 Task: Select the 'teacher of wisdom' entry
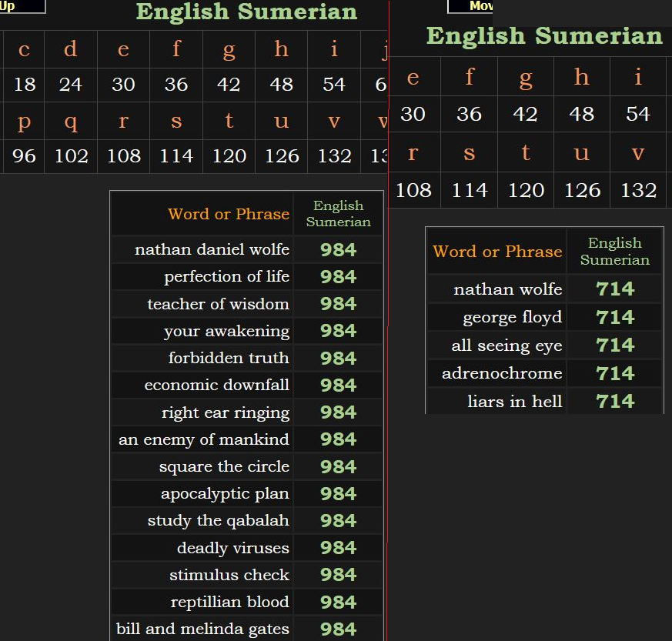coord(218,304)
